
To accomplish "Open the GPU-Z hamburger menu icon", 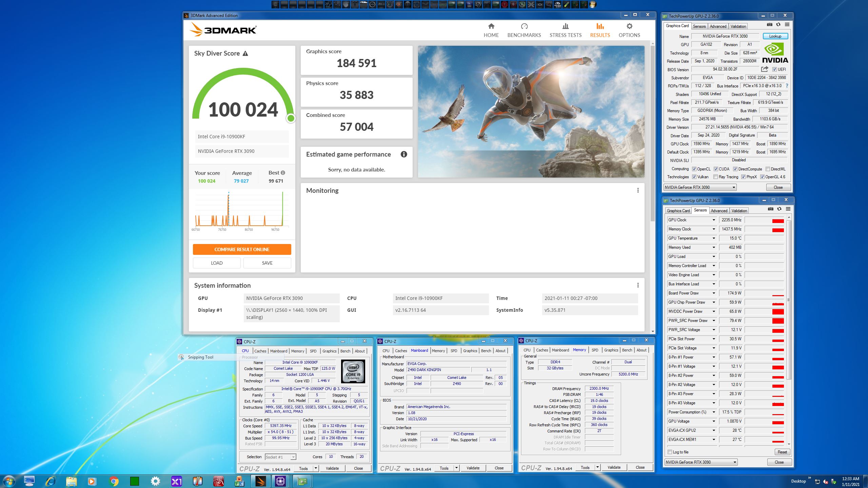I will click(x=787, y=25).
